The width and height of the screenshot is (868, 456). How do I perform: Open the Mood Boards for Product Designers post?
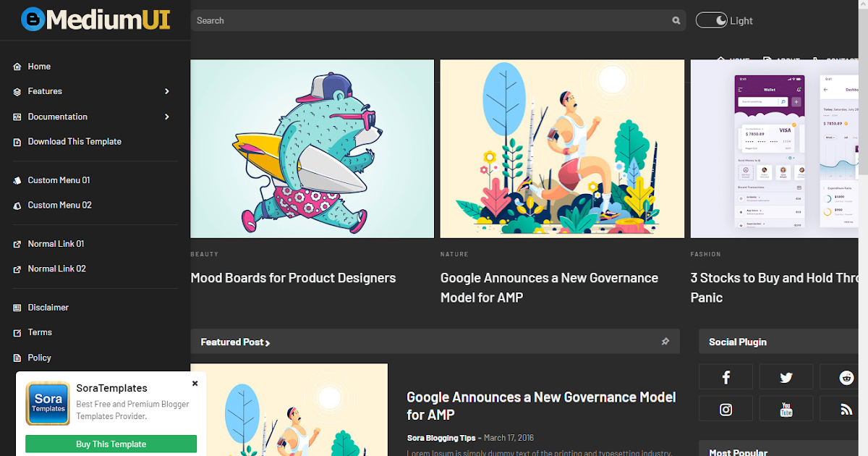pos(293,277)
